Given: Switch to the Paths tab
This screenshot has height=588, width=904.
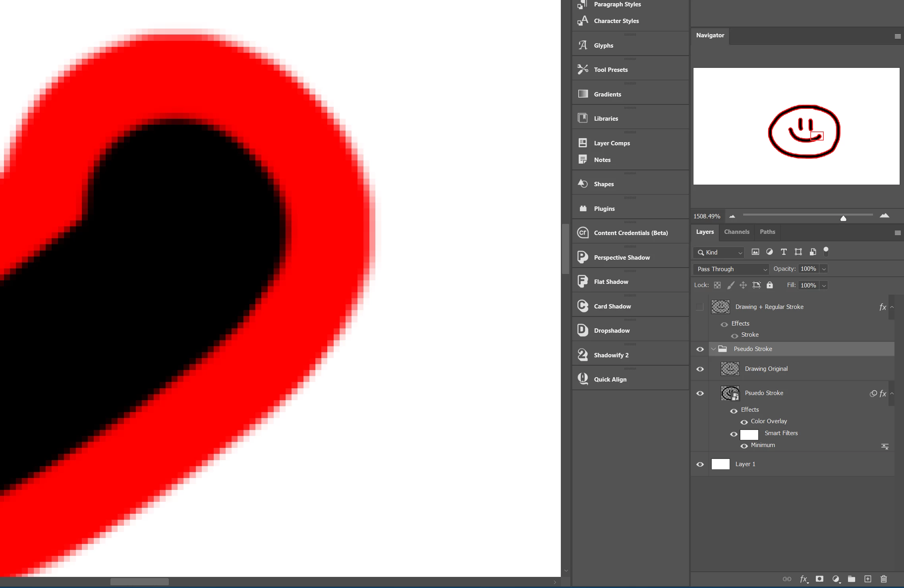Looking at the screenshot, I should pyautogui.click(x=767, y=232).
